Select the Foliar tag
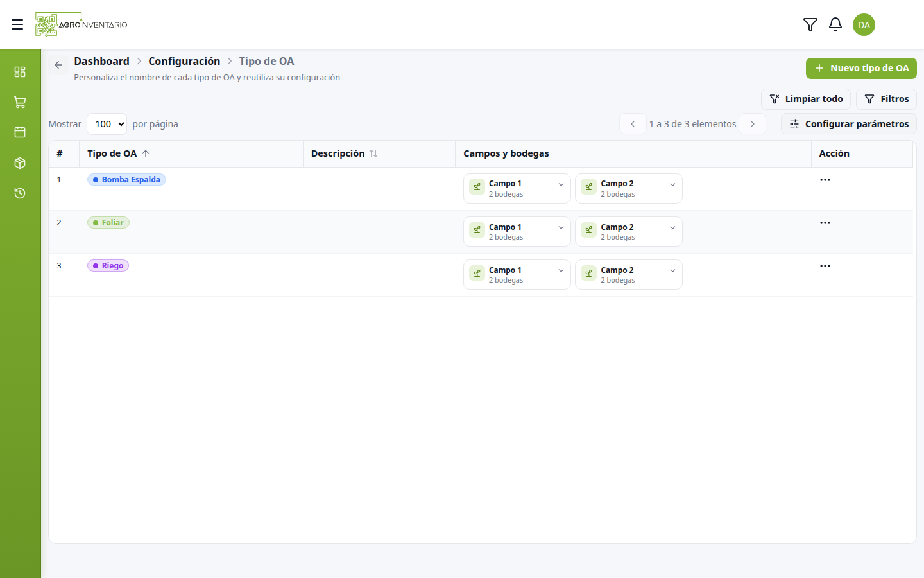Image resolution: width=924 pixels, height=578 pixels. pos(108,223)
